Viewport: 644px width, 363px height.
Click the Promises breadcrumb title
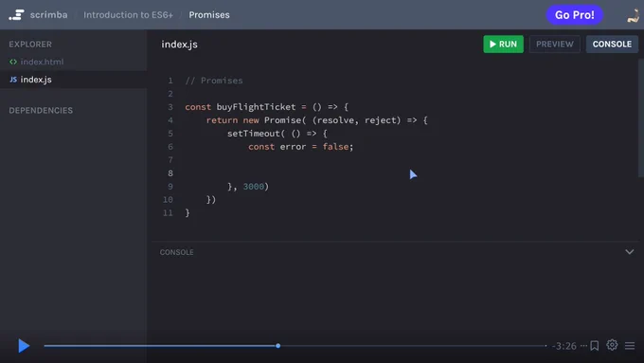point(209,15)
